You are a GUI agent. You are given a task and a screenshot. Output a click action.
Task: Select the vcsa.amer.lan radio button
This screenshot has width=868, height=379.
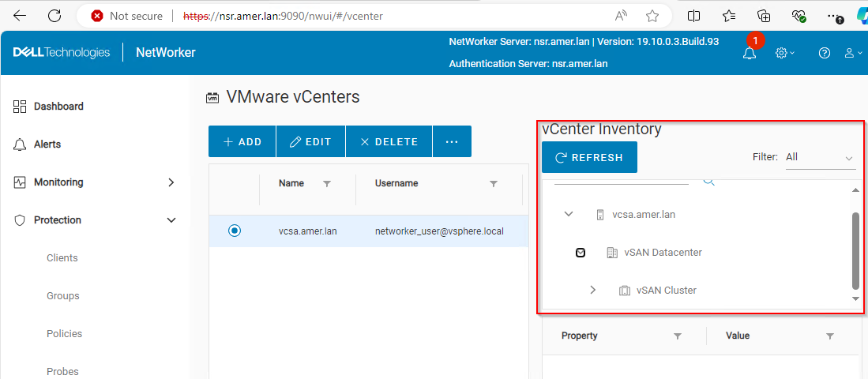[235, 231]
